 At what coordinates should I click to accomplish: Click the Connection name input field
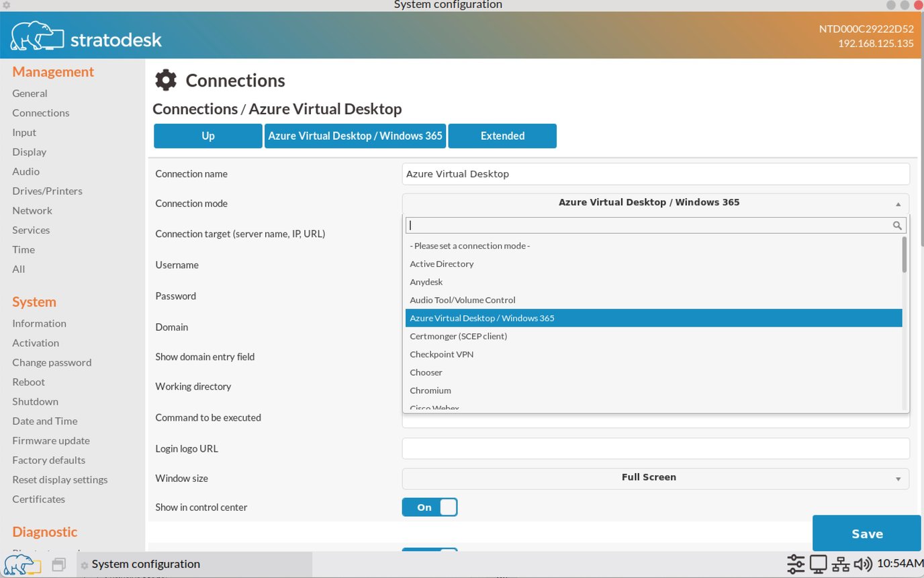tap(655, 173)
